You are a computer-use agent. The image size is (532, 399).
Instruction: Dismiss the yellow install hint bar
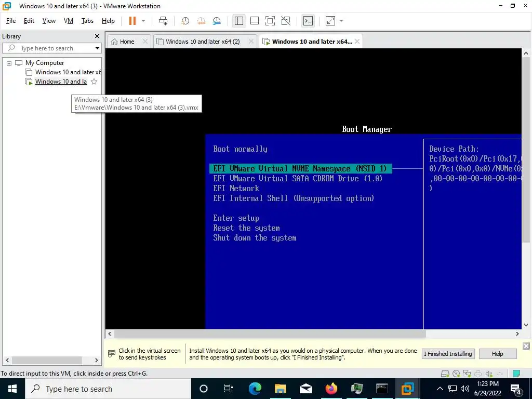pyautogui.click(x=526, y=346)
